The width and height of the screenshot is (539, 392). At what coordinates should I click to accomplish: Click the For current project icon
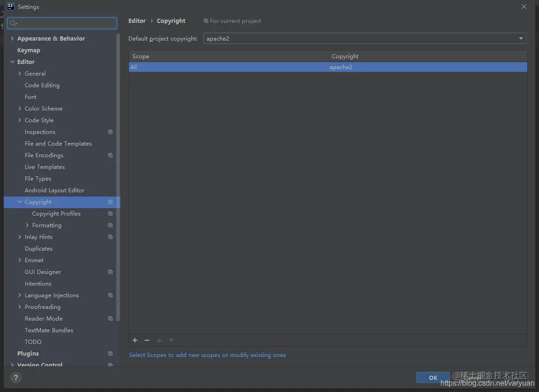click(206, 21)
